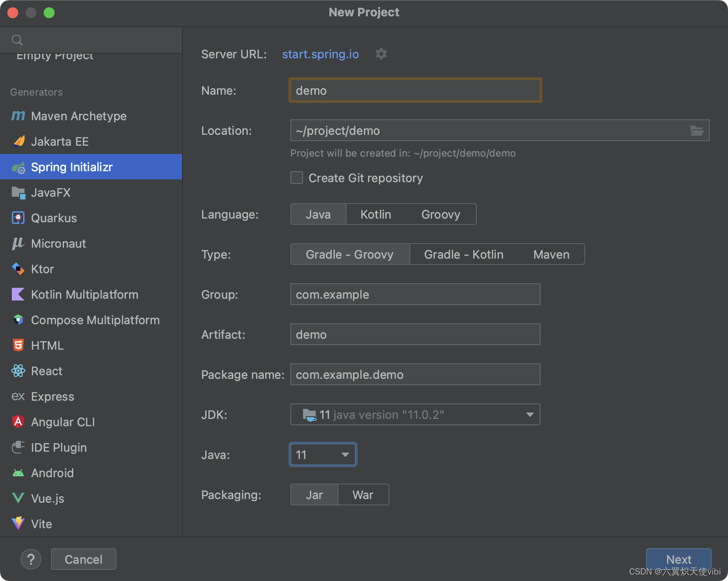
Task: Open Server URL settings gear
Action: point(381,54)
